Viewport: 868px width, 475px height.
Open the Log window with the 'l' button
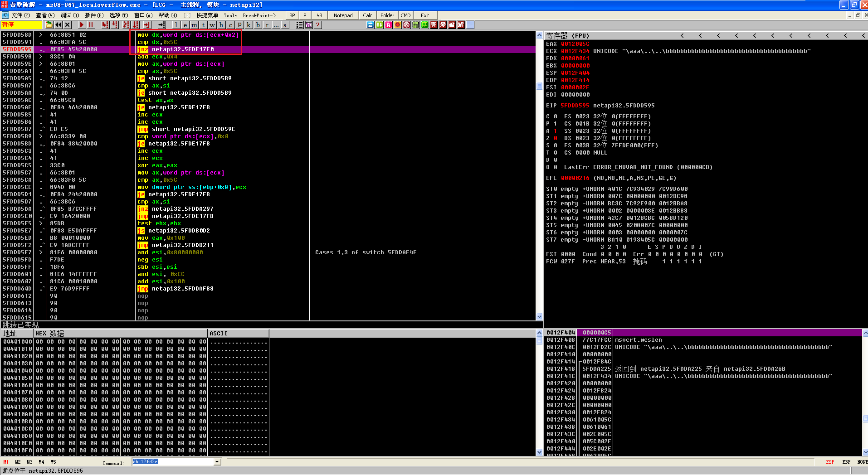pyautogui.click(x=176, y=25)
